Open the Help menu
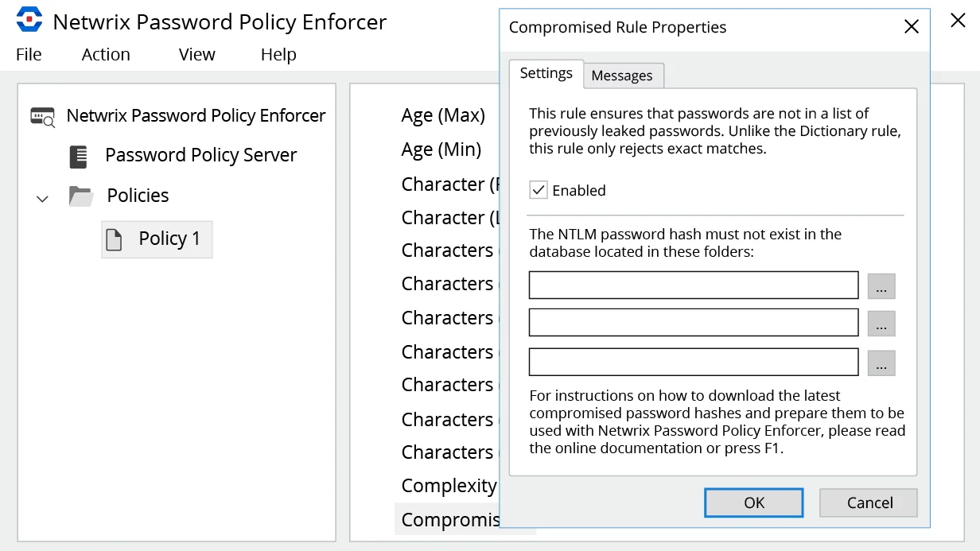Screen dimensions: 980x551 point(278,54)
